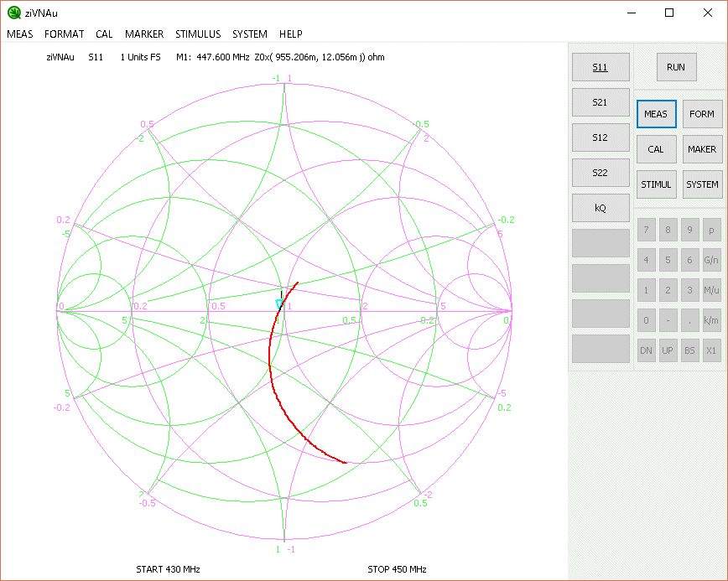The image size is (728, 581).
Task: Click the first blank softkey below kQ
Action: point(601,243)
